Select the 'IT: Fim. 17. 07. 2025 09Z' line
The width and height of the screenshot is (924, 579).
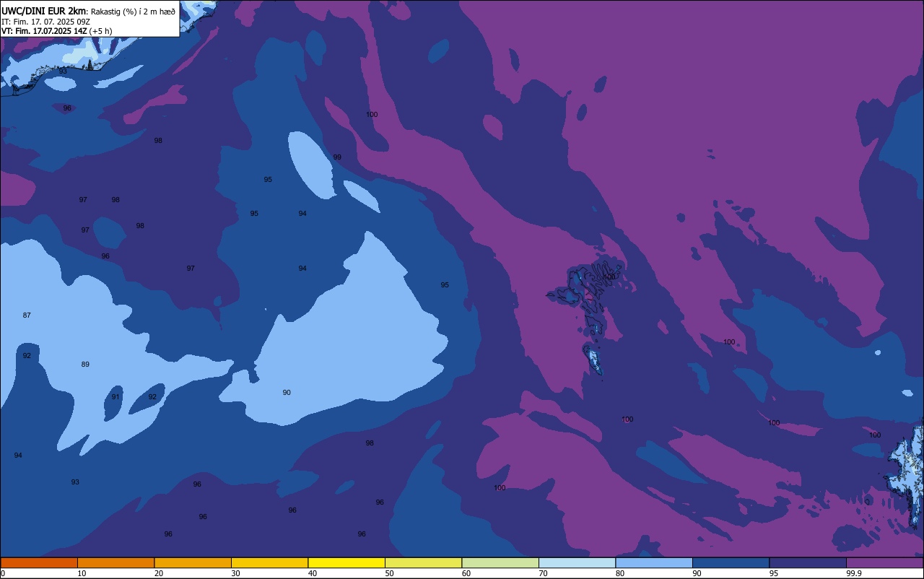click(x=45, y=22)
